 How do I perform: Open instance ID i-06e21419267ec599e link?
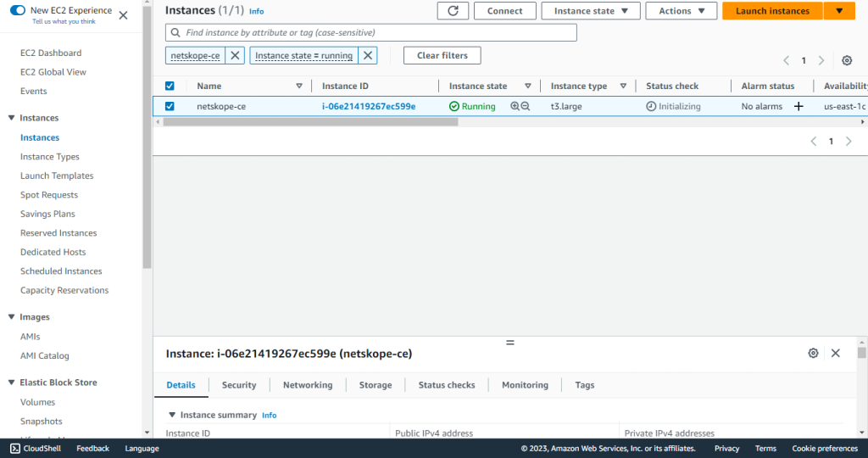point(369,106)
